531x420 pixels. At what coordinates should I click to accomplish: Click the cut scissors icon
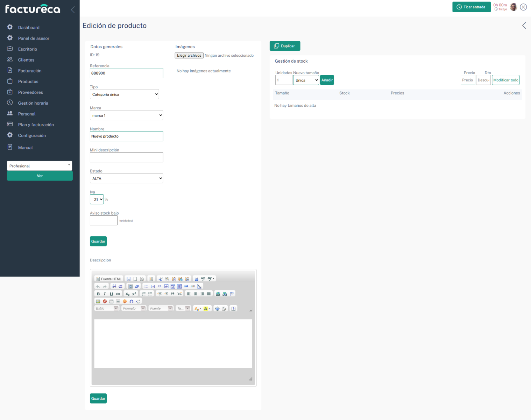tap(161, 279)
